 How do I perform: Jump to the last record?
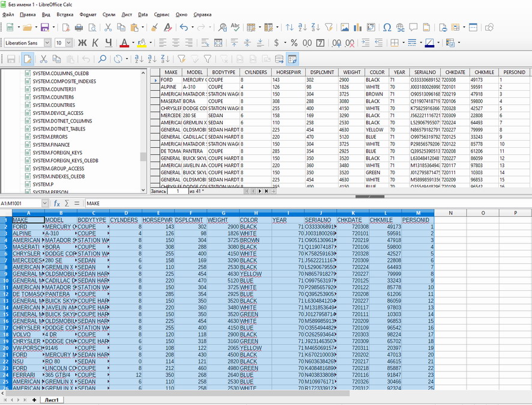click(266, 190)
